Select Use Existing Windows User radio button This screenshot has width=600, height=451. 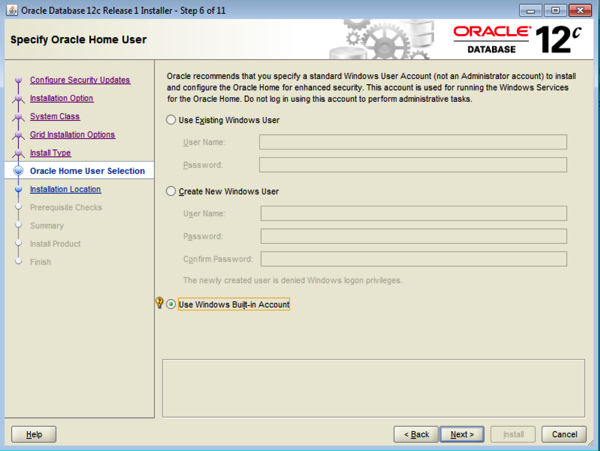coord(171,120)
